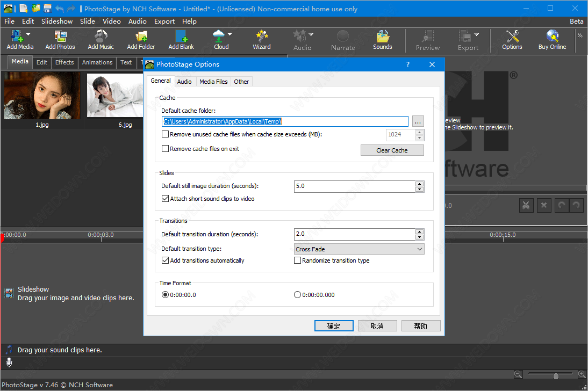
Task: Click the Narrate toolbar icon
Action: click(343, 36)
